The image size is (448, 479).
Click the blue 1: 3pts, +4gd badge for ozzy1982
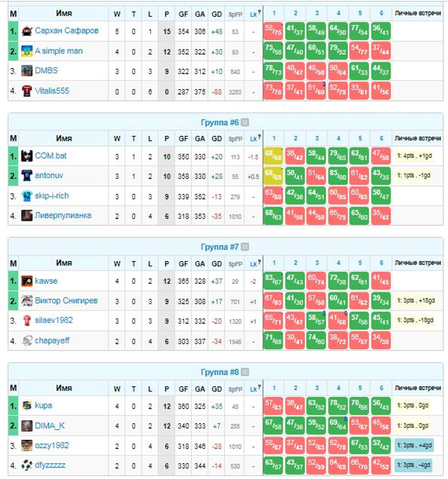point(414,446)
